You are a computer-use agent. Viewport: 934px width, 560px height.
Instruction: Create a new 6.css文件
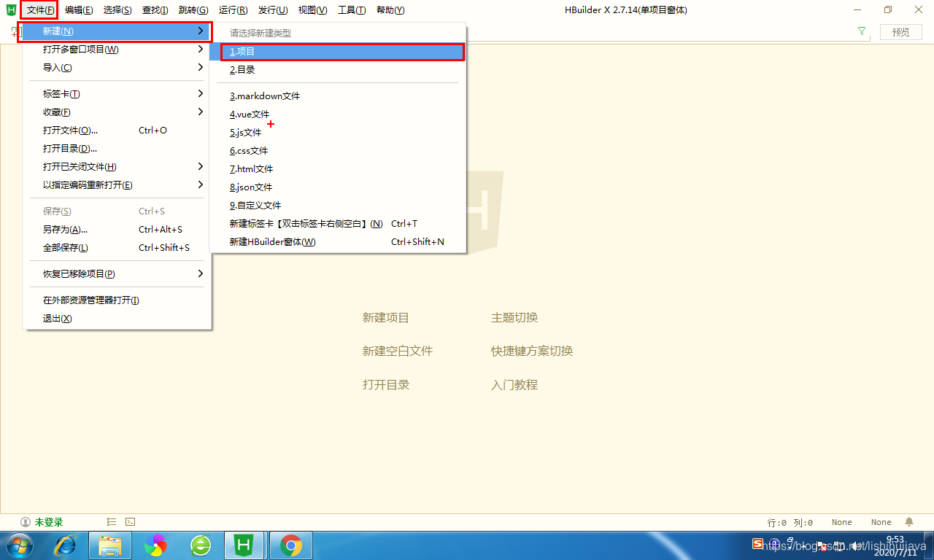(x=338, y=151)
